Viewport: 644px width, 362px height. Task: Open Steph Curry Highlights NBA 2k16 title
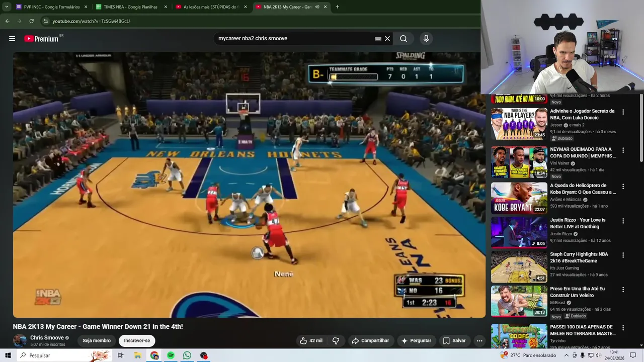tap(579, 257)
